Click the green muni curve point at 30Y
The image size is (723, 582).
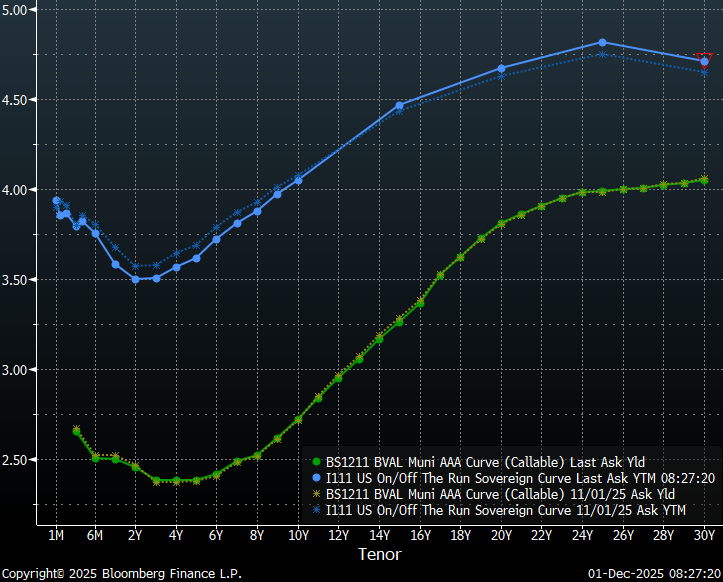(x=704, y=180)
